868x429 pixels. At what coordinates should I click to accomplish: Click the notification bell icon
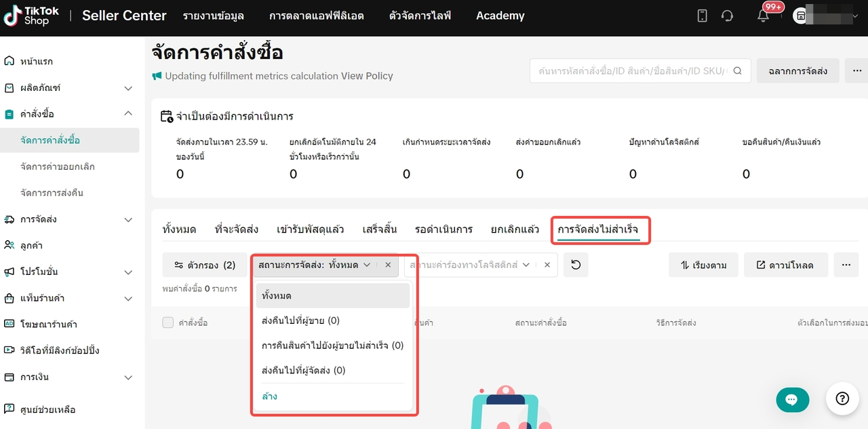pyautogui.click(x=763, y=16)
